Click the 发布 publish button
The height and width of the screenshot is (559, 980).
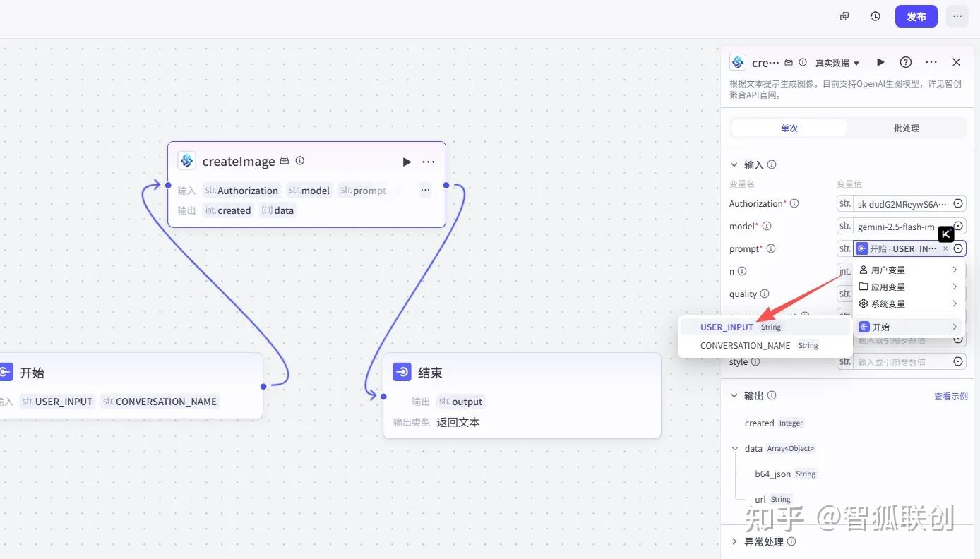(x=916, y=16)
